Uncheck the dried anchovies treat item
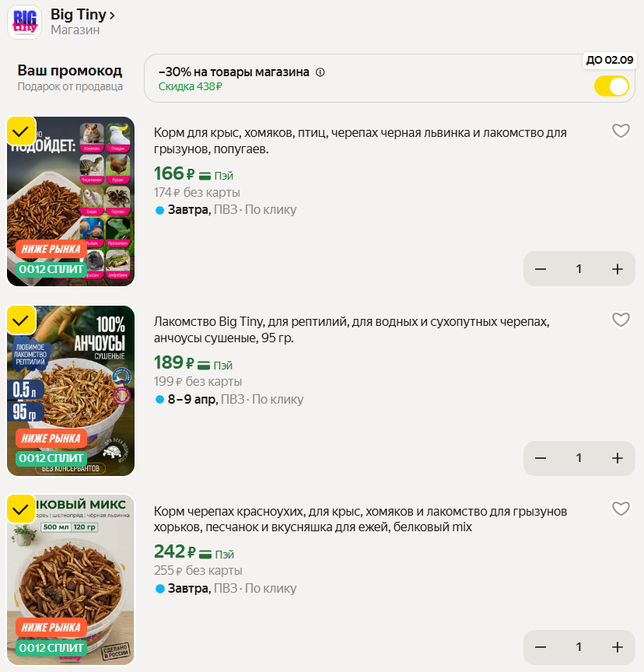The height and width of the screenshot is (672, 644). click(x=21, y=319)
